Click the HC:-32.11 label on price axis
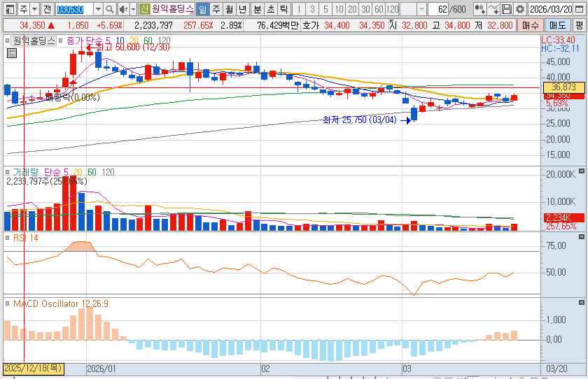 560,49
